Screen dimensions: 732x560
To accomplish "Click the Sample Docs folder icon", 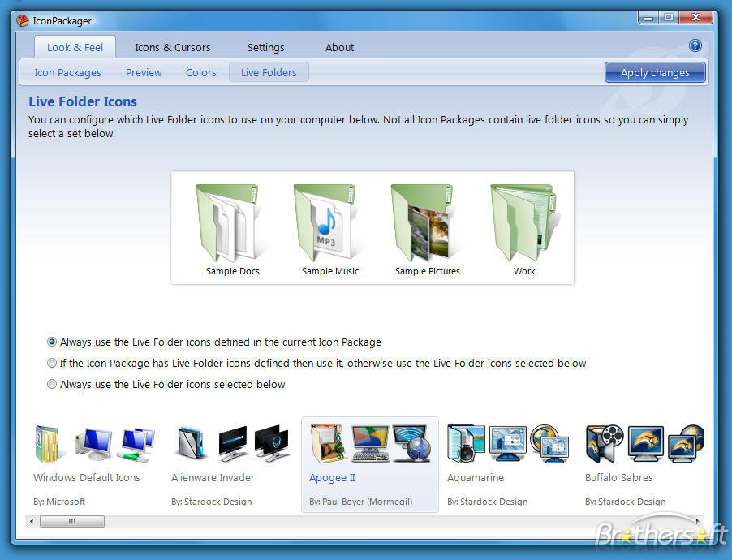I will tap(232, 219).
